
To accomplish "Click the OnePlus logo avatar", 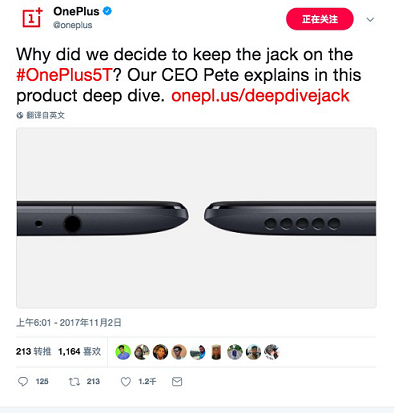I will [x=32, y=18].
